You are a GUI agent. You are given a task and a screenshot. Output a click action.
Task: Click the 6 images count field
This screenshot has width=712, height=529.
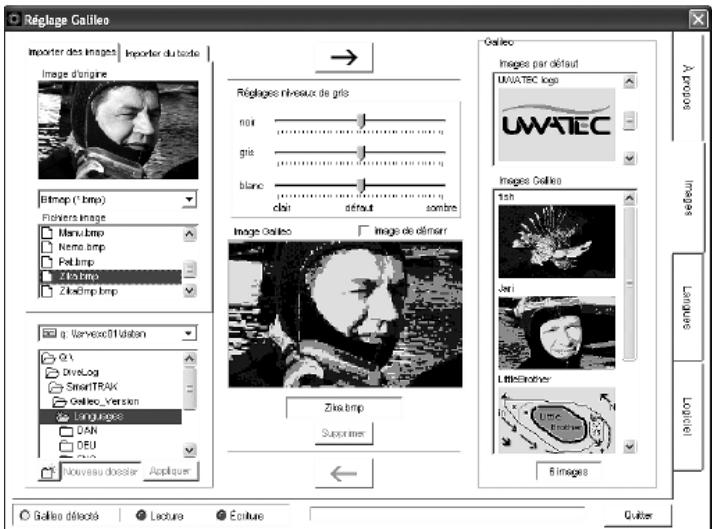[569, 471]
